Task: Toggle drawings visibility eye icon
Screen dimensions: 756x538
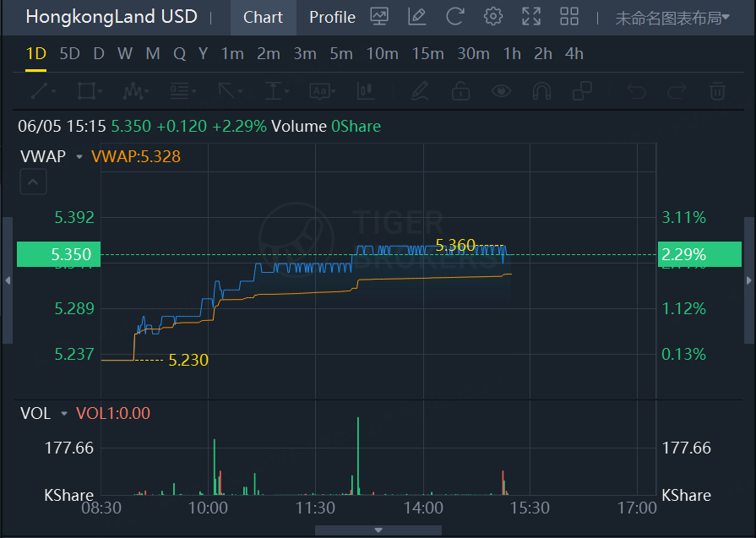Action: pos(501,90)
